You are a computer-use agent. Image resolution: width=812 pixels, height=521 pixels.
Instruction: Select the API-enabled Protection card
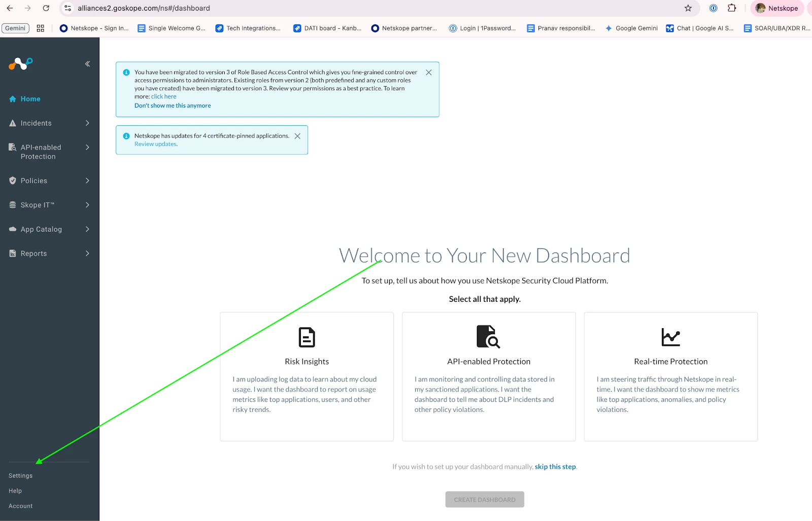tap(489, 376)
